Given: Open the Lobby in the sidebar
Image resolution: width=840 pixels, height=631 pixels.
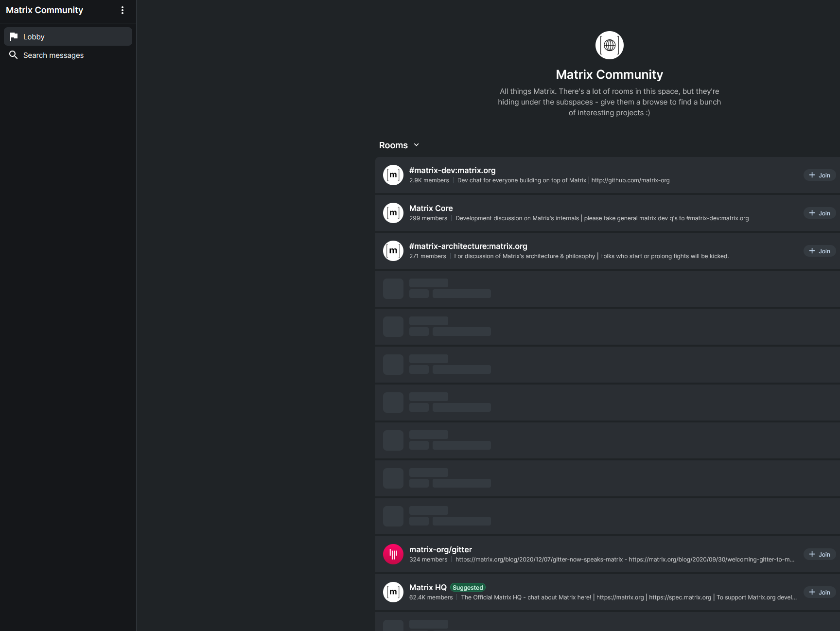Looking at the screenshot, I should pyautogui.click(x=68, y=36).
